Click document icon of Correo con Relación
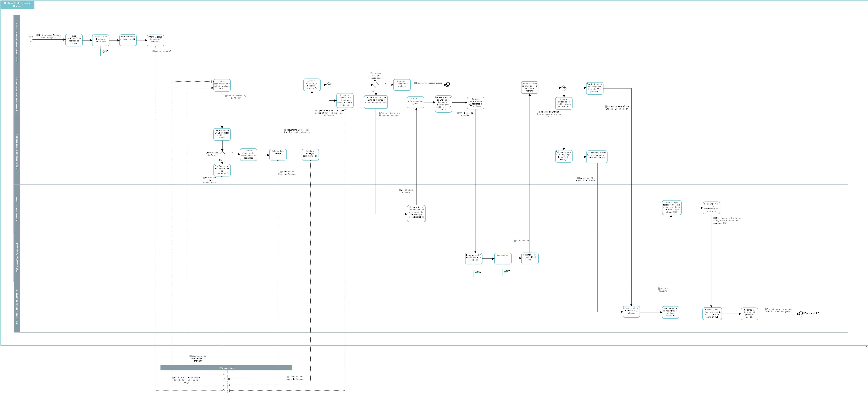Screen dimensions: 868x395 click(x=606, y=106)
